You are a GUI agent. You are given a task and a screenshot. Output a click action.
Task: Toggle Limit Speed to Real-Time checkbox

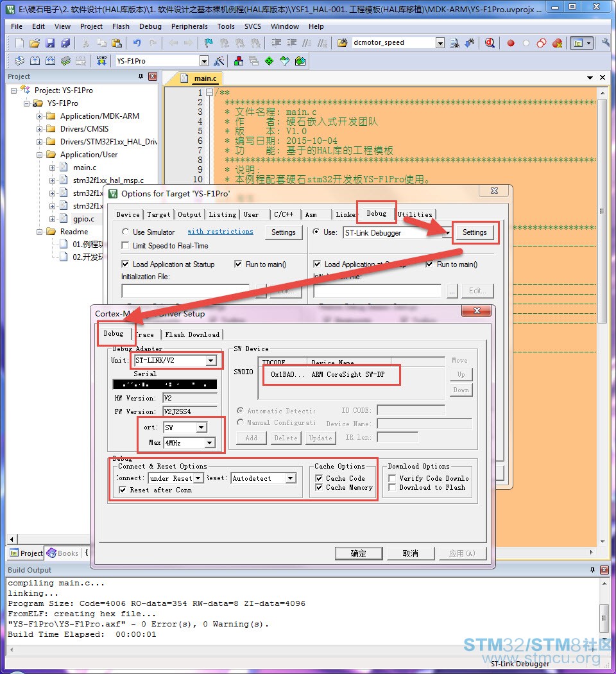(125, 245)
